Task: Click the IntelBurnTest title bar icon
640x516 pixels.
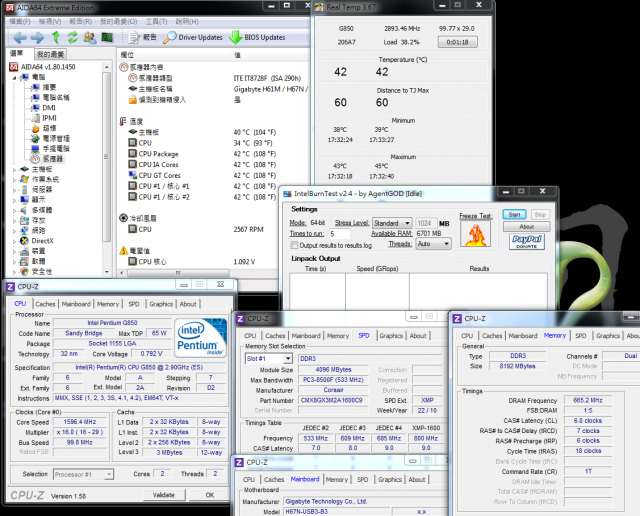Action: click(x=287, y=194)
